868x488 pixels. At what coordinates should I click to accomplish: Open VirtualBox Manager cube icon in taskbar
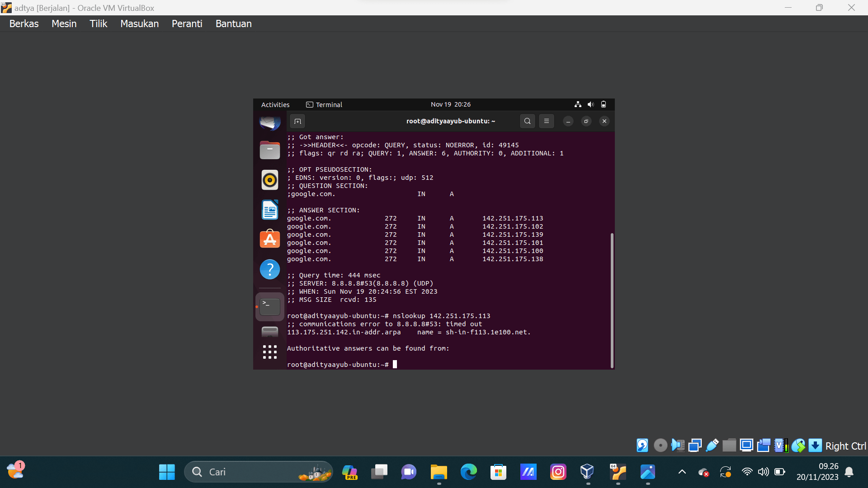587,472
